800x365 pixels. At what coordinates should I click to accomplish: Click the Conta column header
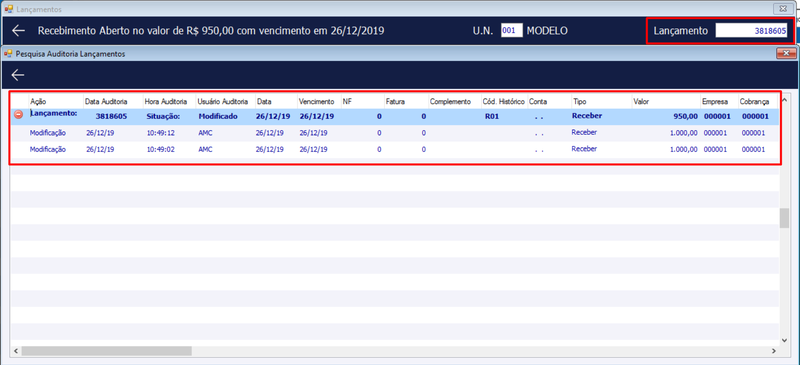click(x=538, y=102)
